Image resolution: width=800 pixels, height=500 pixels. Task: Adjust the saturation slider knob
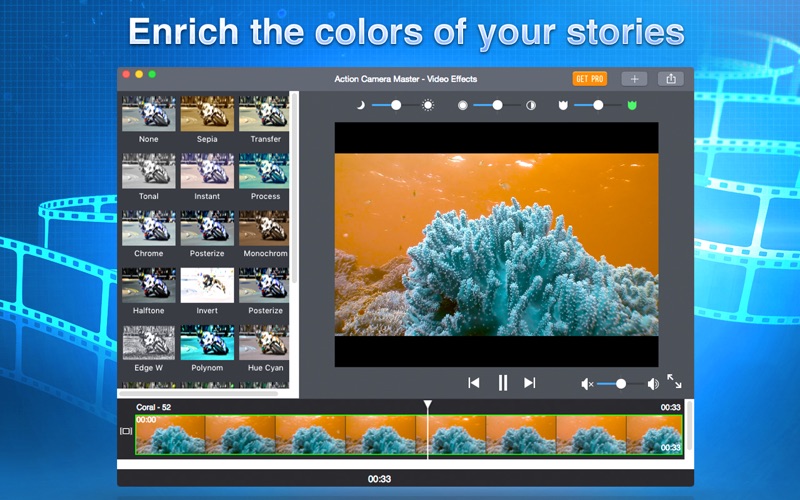tap(598, 105)
